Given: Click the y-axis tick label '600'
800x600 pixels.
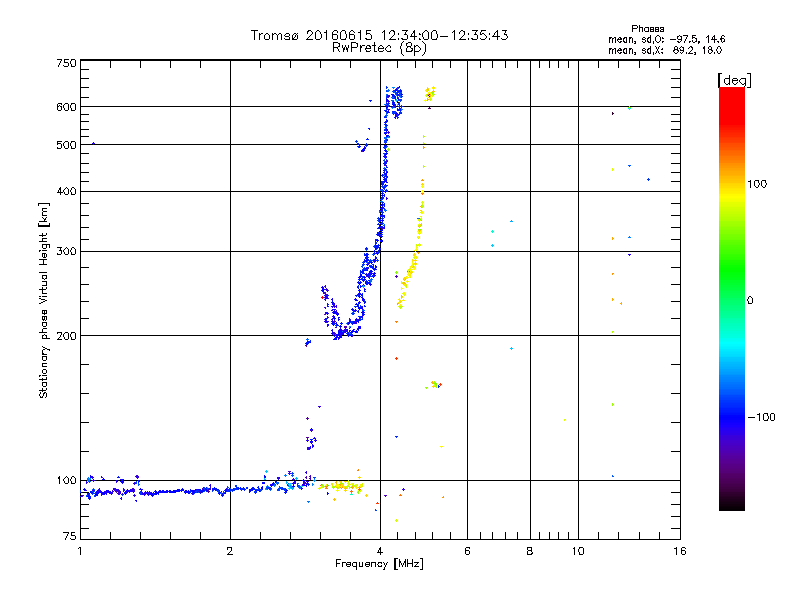Looking at the screenshot, I should [66, 107].
